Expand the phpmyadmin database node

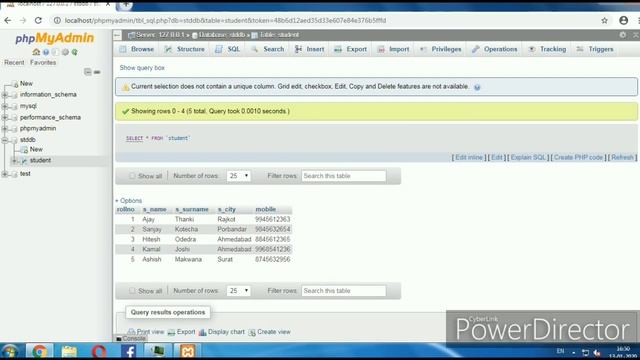[5, 129]
